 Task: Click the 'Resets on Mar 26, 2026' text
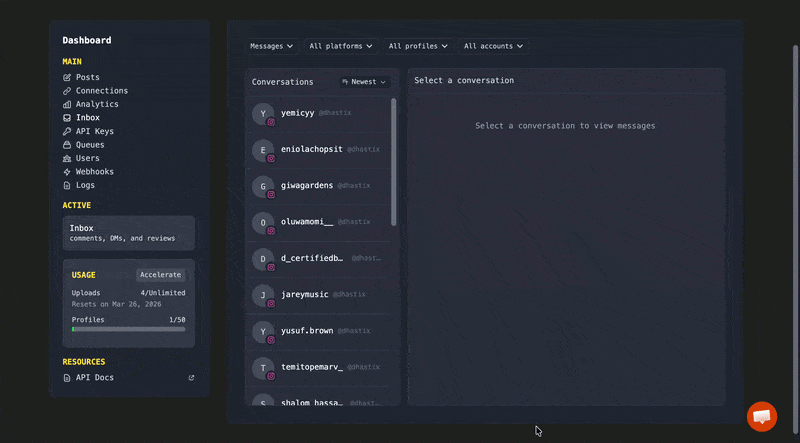click(x=116, y=304)
